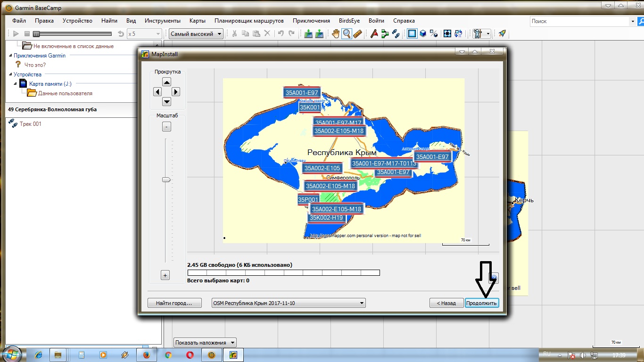Collapse the 'Карта памяти (J:)' node
Screen dimensions: 644x362
click(16, 84)
